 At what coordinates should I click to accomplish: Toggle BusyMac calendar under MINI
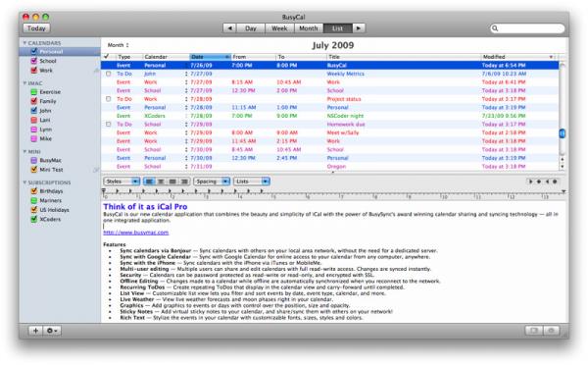point(33,160)
